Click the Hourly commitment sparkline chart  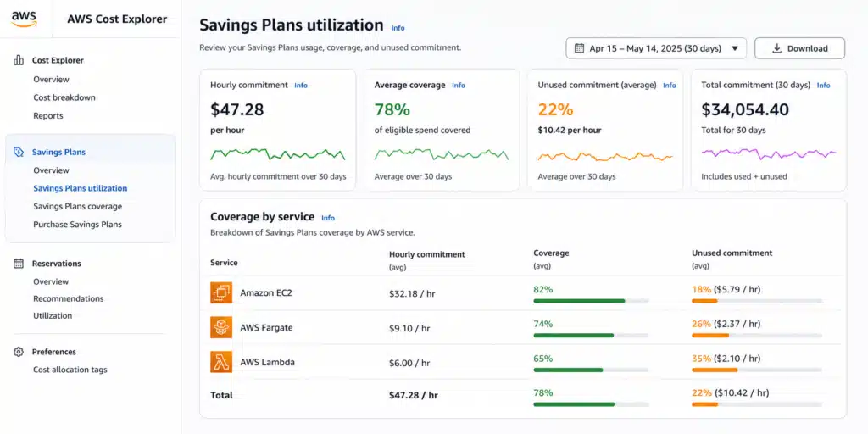coord(277,154)
